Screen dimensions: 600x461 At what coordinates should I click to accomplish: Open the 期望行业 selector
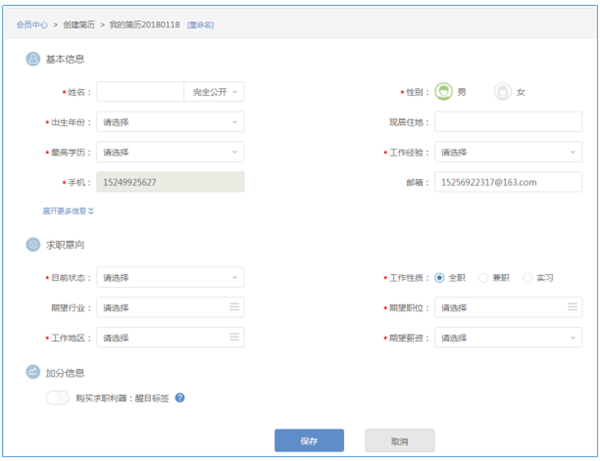[x=170, y=308]
